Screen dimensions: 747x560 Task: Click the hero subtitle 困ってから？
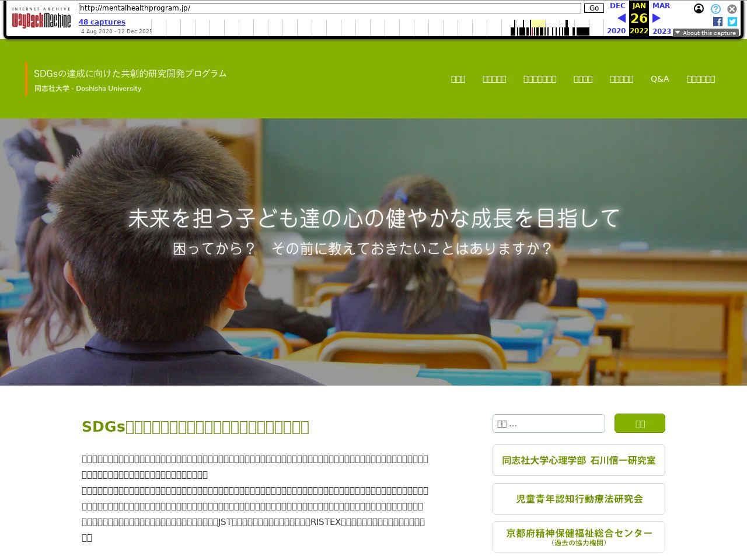point(363,249)
